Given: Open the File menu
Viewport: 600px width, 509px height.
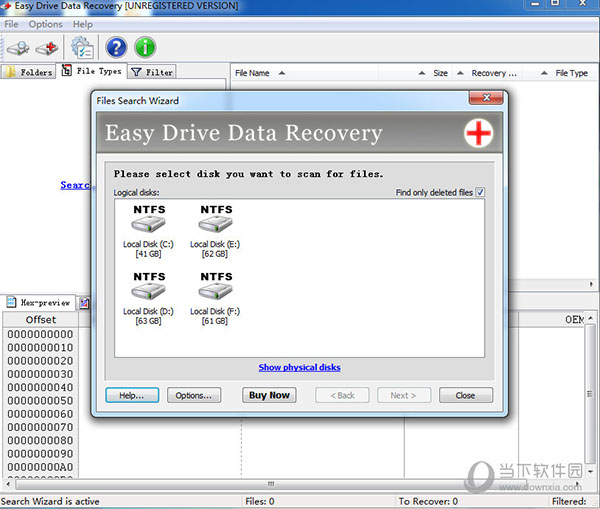Looking at the screenshot, I should tap(11, 24).
